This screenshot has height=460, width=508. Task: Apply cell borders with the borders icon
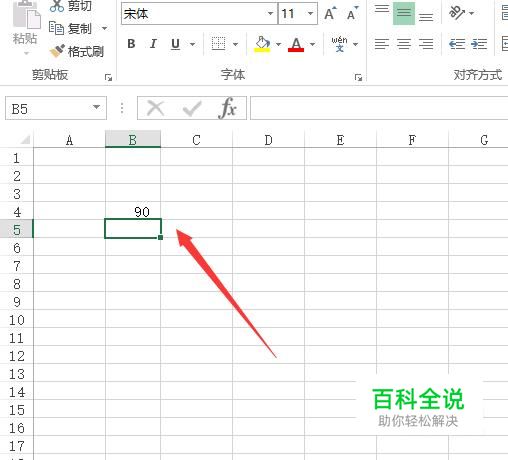(218, 44)
